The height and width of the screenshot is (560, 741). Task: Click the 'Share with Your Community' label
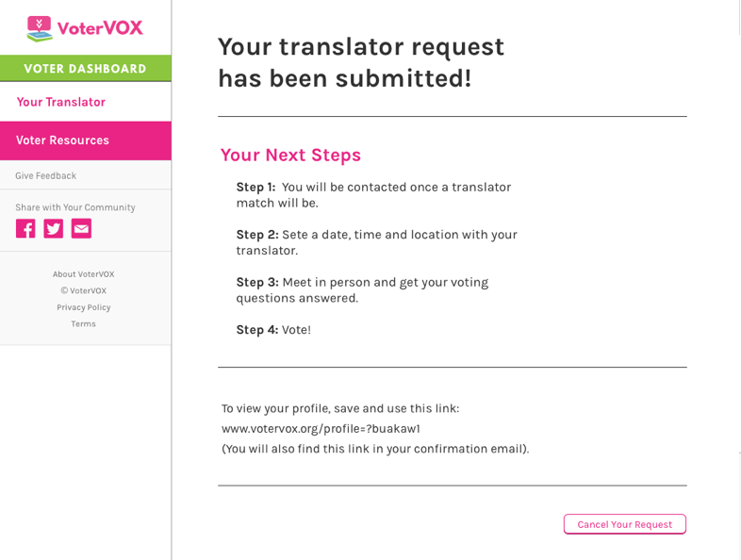coord(75,207)
